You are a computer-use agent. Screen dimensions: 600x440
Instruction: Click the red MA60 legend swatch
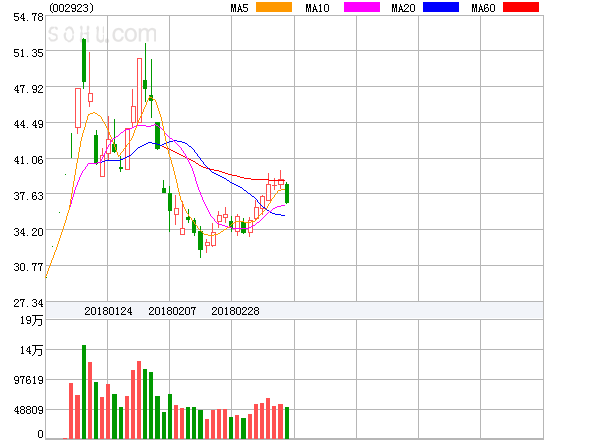click(521, 7)
